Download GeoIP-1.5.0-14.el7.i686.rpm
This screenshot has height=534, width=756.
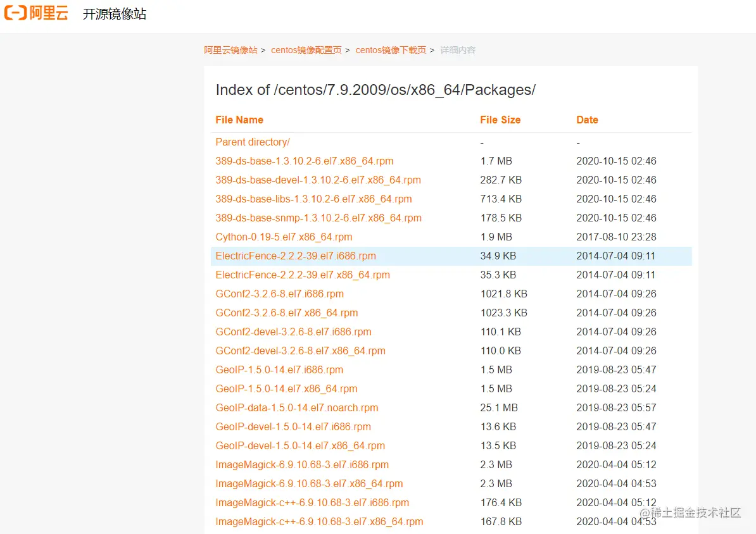[x=279, y=370]
